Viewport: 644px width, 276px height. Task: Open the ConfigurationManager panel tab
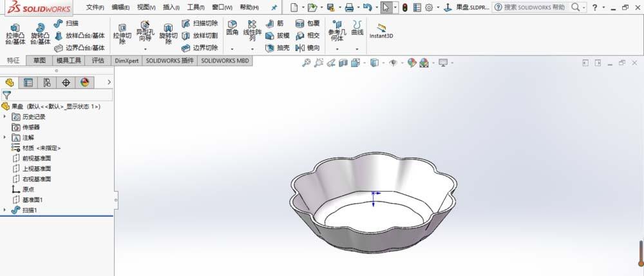pos(47,83)
